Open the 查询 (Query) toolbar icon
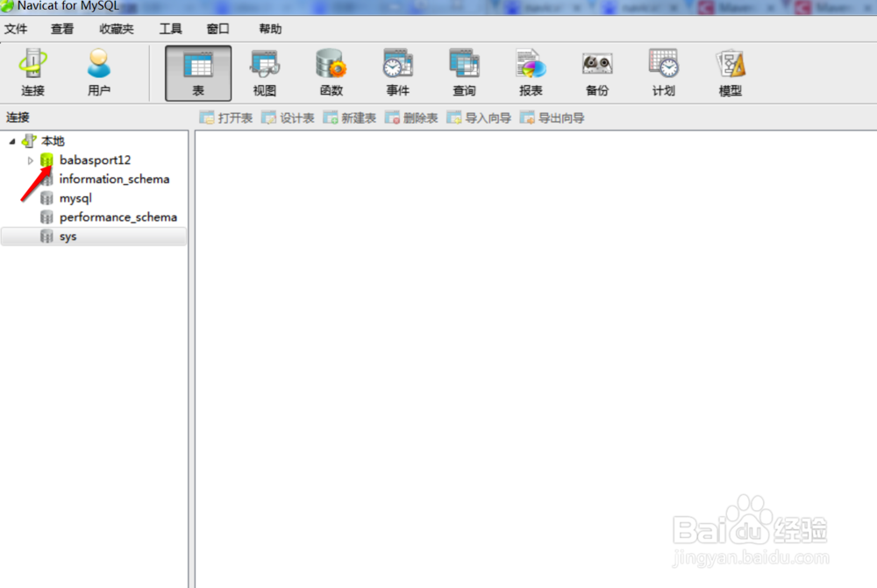This screenshot has height=588, width=877. click(464, 73)
